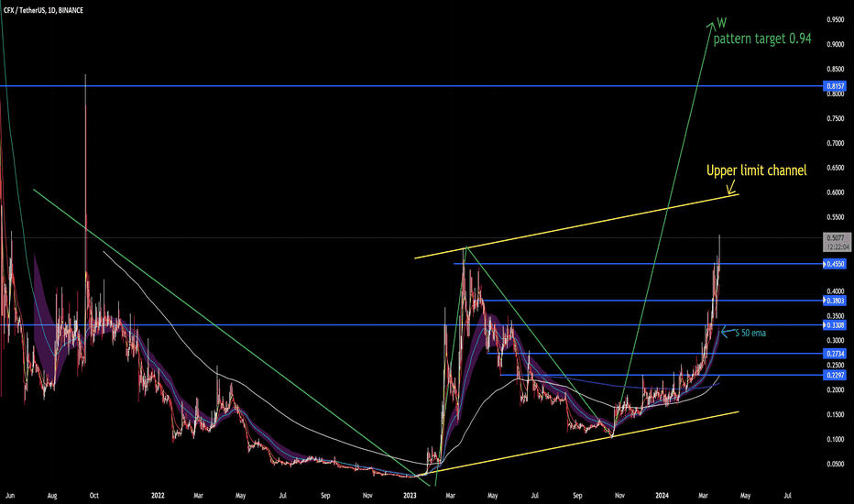Click the '50 ema' annotation text

pyautogui.click(x=753, y=333)
